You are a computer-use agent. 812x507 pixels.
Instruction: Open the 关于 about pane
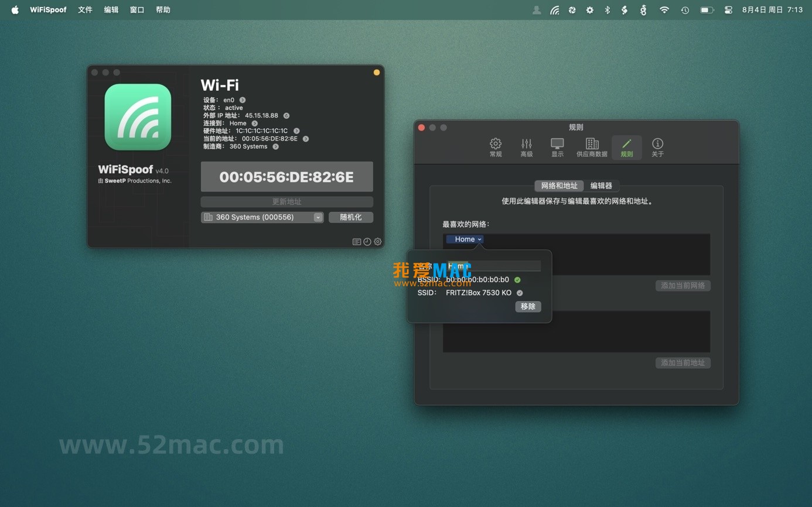pos(657,148)
